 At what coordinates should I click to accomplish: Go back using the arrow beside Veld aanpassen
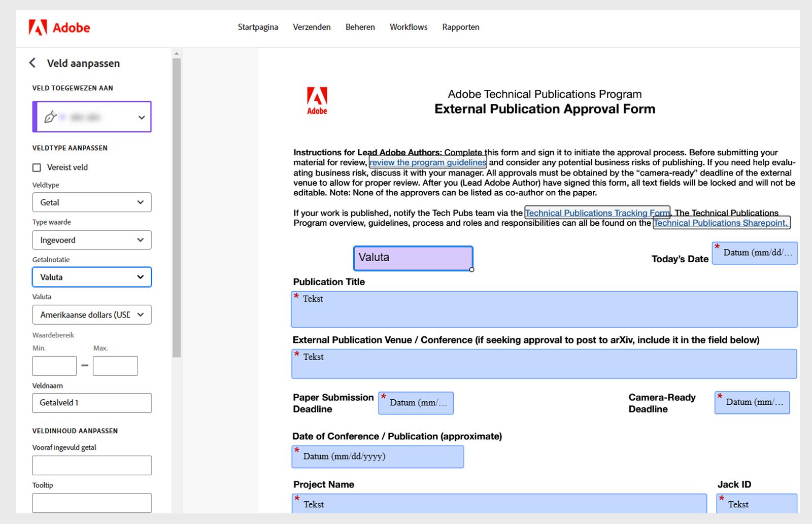pyautogui.click(x=32, y=63)
